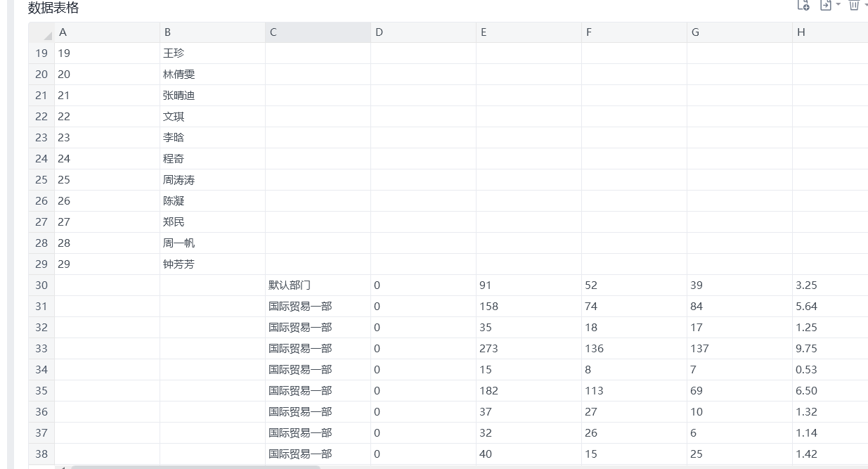
Task: Click the 默认部门 cell
Action: (x=318, y=285)
